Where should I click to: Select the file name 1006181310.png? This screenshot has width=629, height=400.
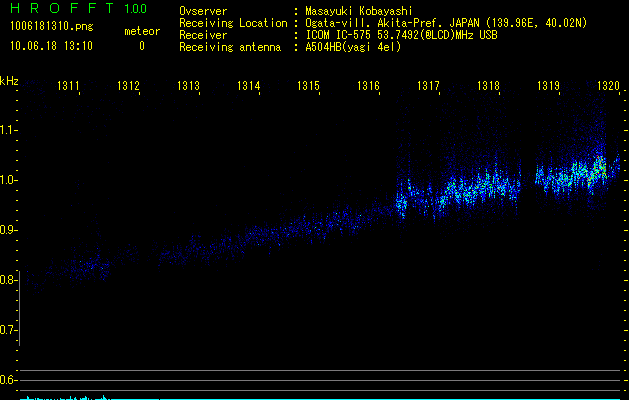coord(52,27)
